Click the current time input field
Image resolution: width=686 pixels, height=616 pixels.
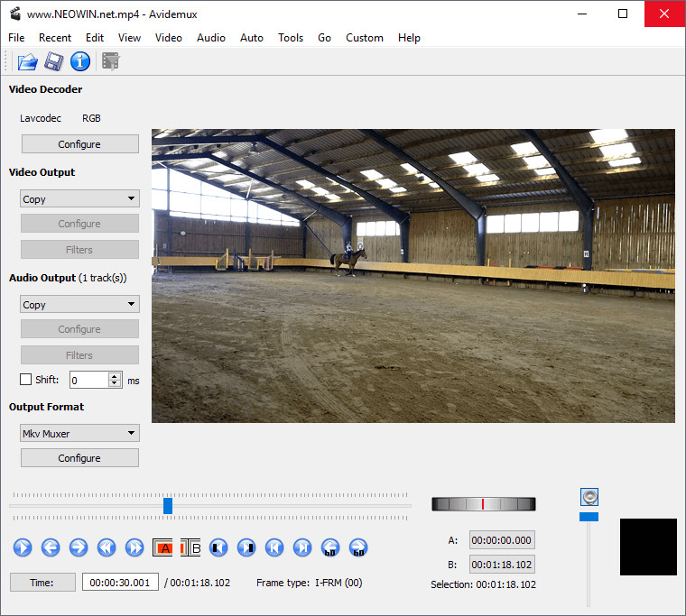pyautogui.click(x=120, y=583)
